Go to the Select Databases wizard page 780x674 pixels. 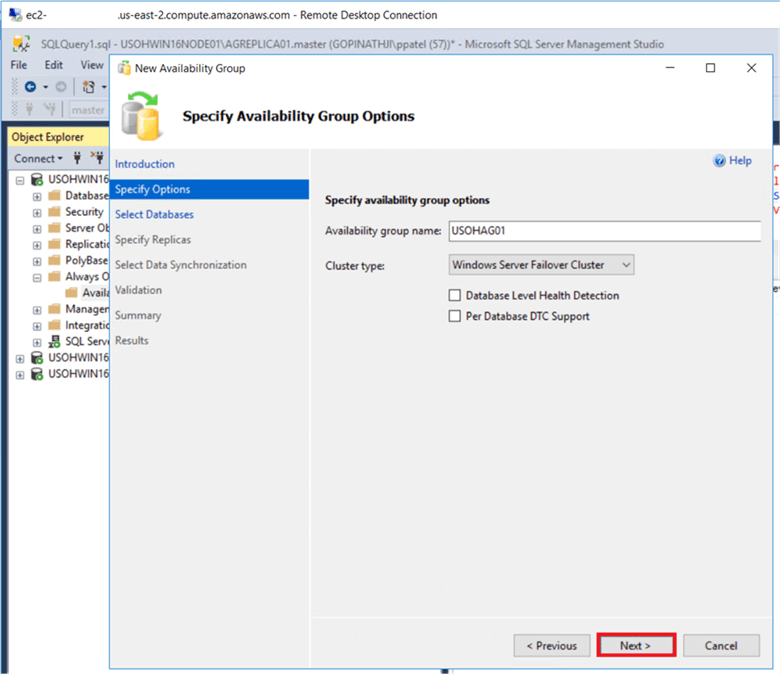click(154, 214)
